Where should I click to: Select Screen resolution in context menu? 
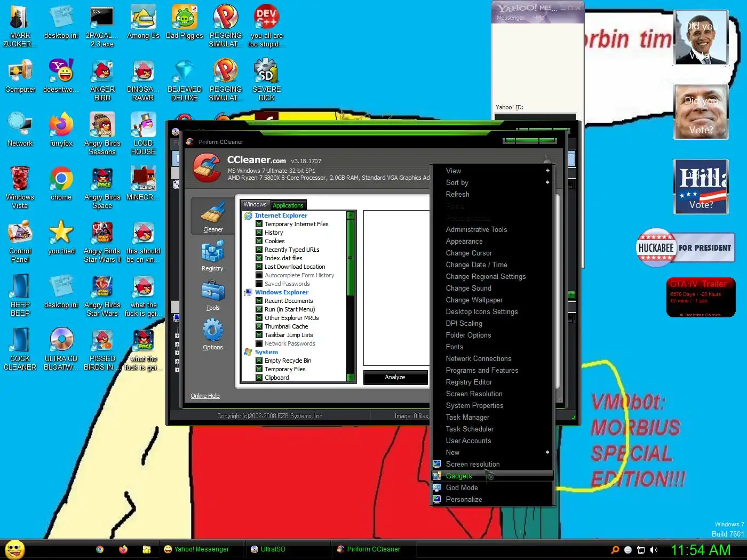click(491, 464)
